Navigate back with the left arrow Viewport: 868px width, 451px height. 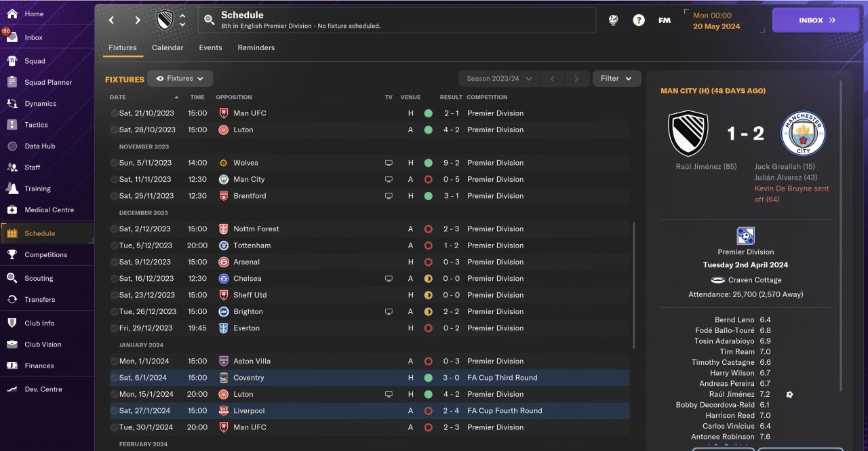[112, 20]
